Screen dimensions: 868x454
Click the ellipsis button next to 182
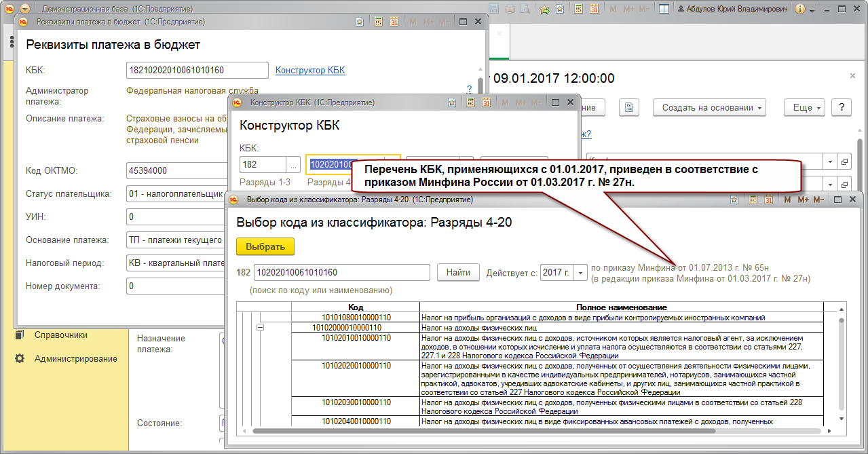[293, 164]
